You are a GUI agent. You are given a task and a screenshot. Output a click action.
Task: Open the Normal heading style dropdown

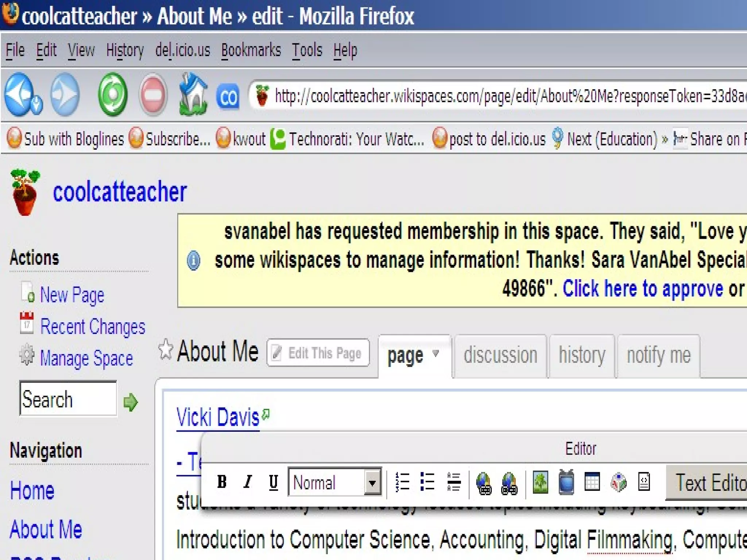pos(372,483)
